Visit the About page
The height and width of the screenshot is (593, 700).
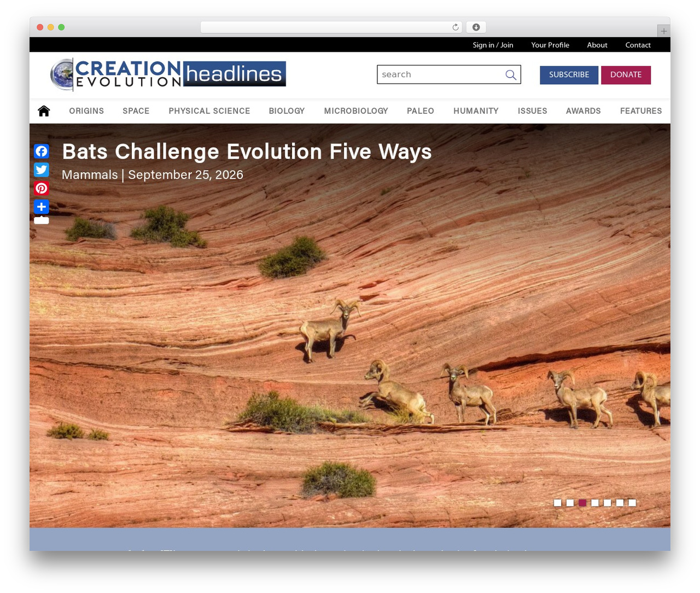tap(597, 45)
